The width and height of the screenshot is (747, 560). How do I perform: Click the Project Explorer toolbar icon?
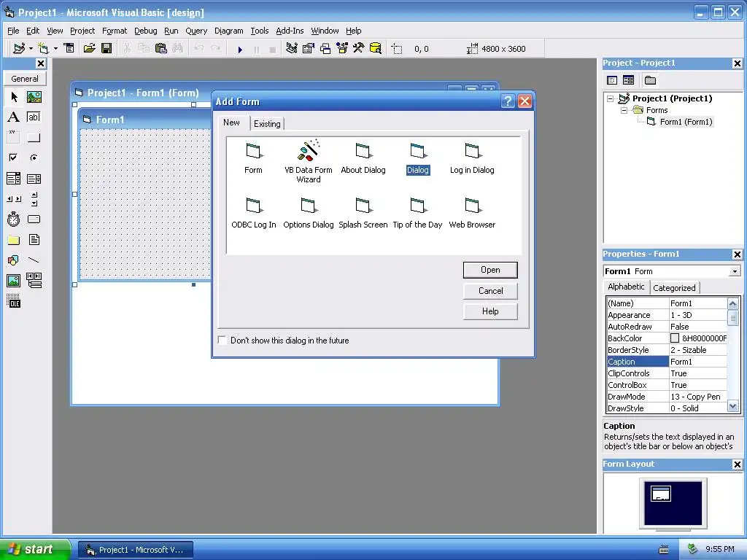pos(291,49)
